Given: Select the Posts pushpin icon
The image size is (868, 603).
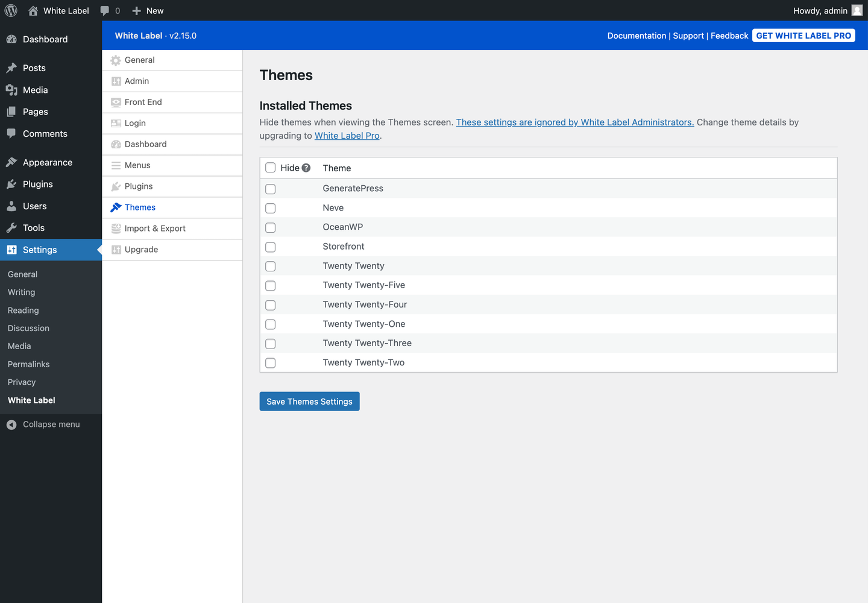Looking at the screenshot, I should coord(13,68).
